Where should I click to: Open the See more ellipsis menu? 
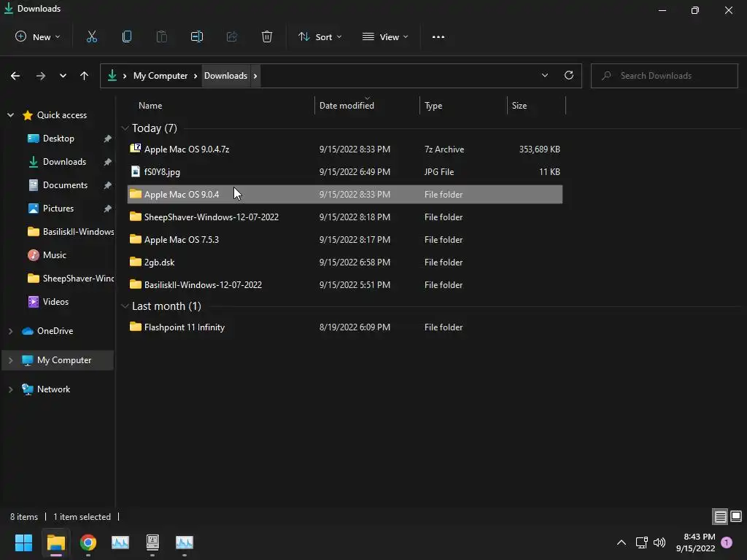(438, 36)
